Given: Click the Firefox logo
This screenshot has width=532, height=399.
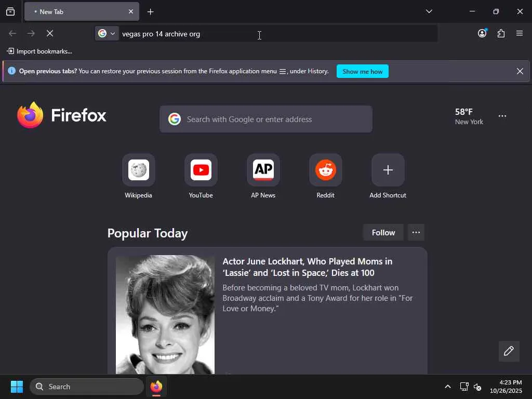Looking at the screenshot, I should [62, 115].
